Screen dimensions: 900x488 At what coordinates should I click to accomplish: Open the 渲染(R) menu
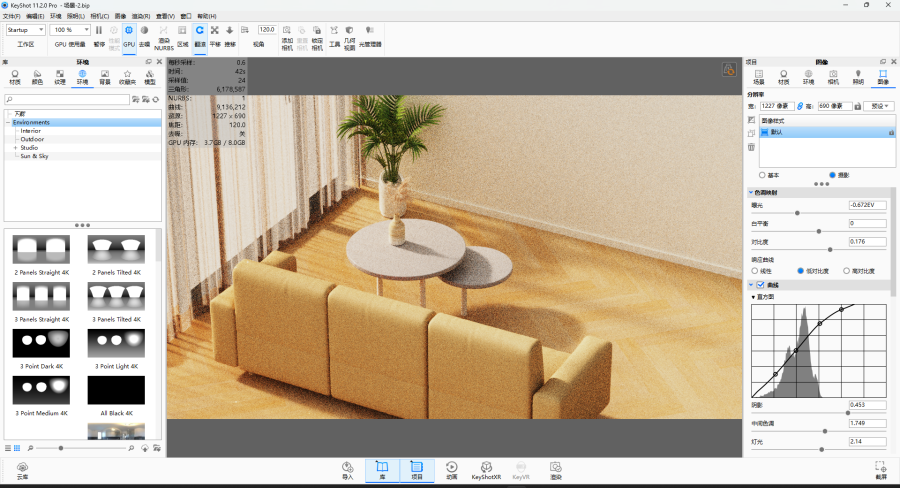(140, 16)
